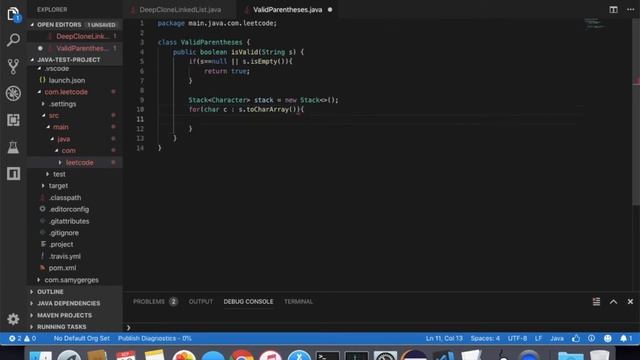
Task: Open the .editorconfig file
Action: [75, 209]
